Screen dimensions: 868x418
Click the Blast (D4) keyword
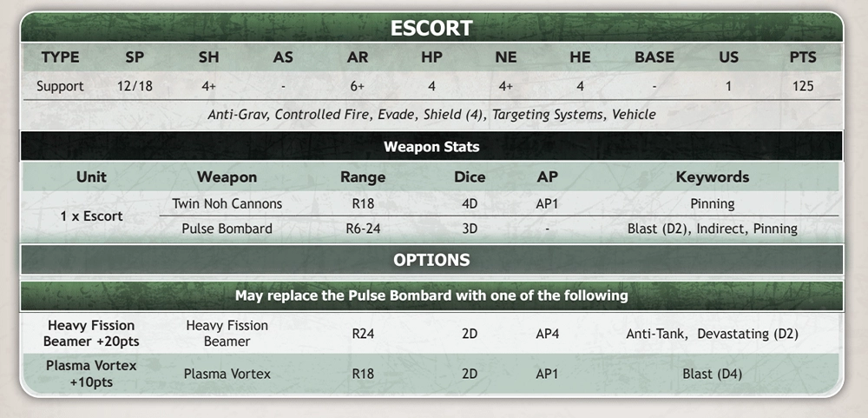point(713,375)
